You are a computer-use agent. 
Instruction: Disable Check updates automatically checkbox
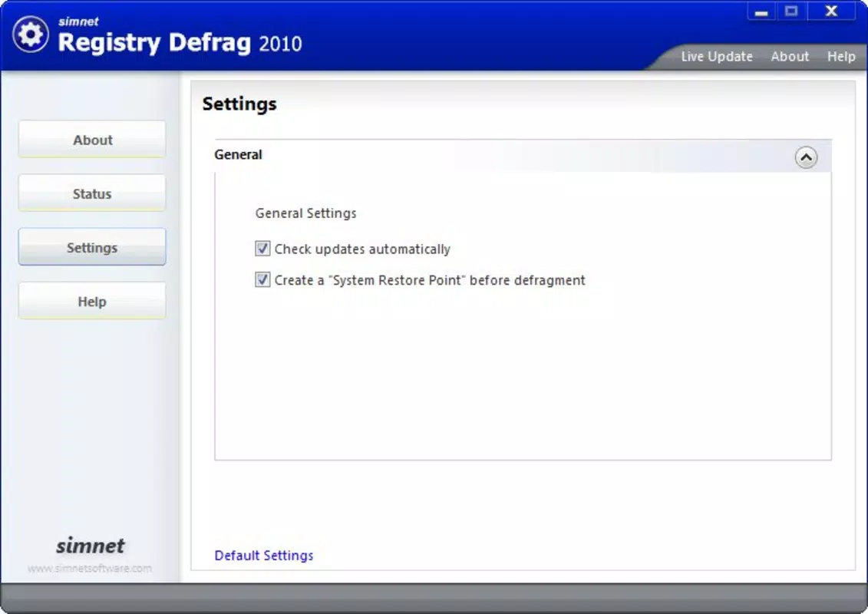[x=262, y=249]
